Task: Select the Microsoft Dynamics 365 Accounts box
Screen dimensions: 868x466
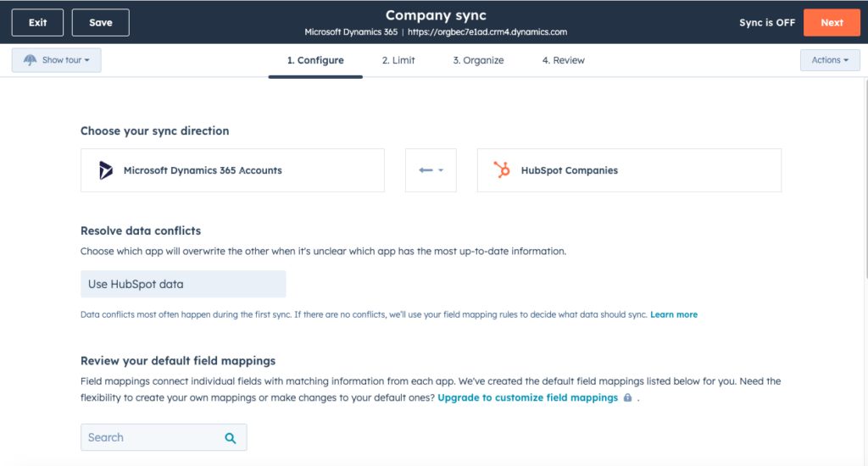Action: tap(232, 170)
